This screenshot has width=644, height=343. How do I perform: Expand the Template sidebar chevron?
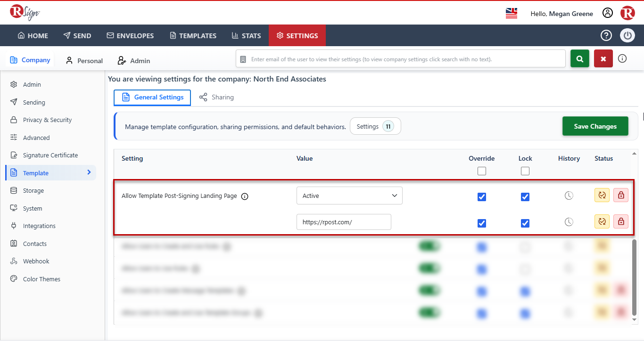click(x=89, y=172)
